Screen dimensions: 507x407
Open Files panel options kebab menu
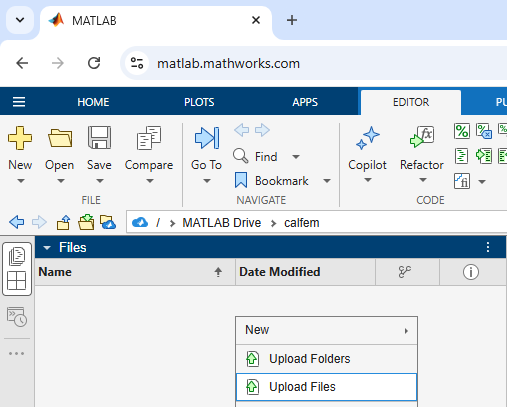[488, 247]
